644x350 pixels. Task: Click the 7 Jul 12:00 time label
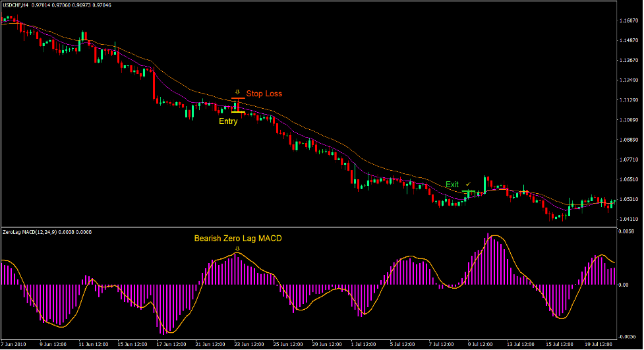[442, 344]
